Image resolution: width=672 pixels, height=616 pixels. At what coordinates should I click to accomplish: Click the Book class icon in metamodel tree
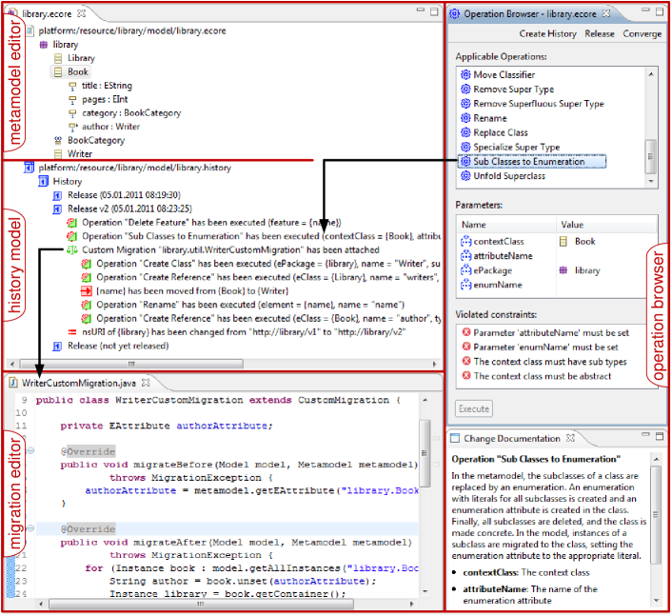click(58, 71)
